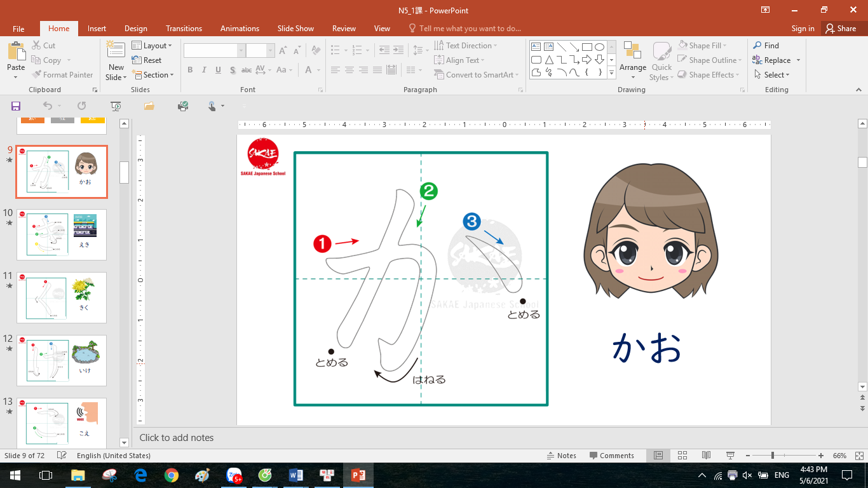Screen dimensions: 868x488
Task: Toggle the Notes pane in status bar
Action: [562, 456]
